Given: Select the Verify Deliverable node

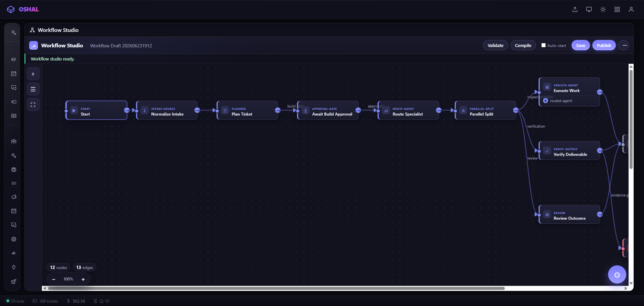Looking at the screenshot, I should coord(569,150).
